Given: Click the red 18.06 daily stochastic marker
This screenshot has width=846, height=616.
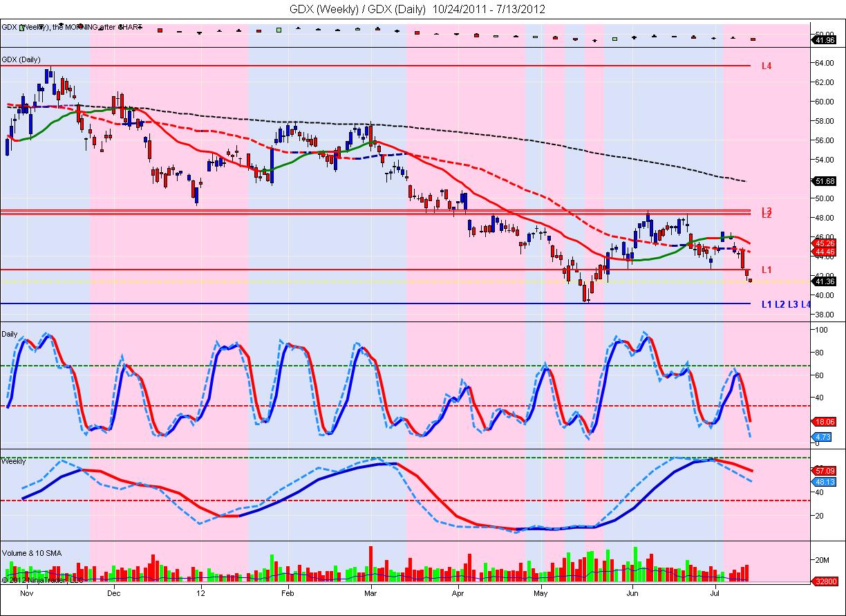Looking at the screenshot, I should tap(825, 420).
